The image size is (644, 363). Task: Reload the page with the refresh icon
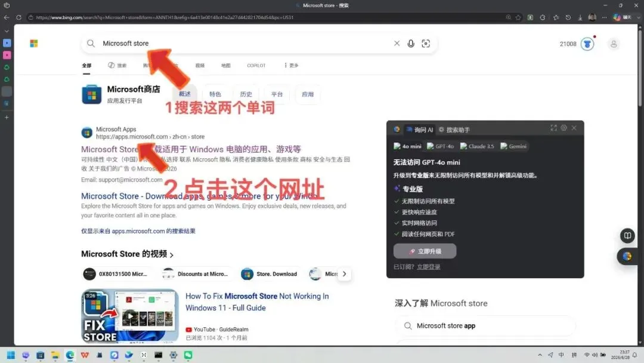[x=18, y=17]
